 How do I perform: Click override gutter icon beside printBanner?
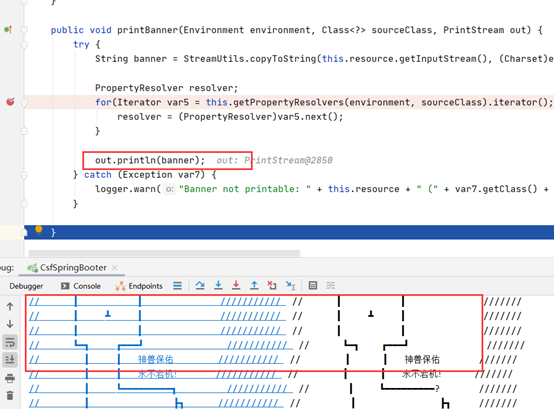point(8,30)
